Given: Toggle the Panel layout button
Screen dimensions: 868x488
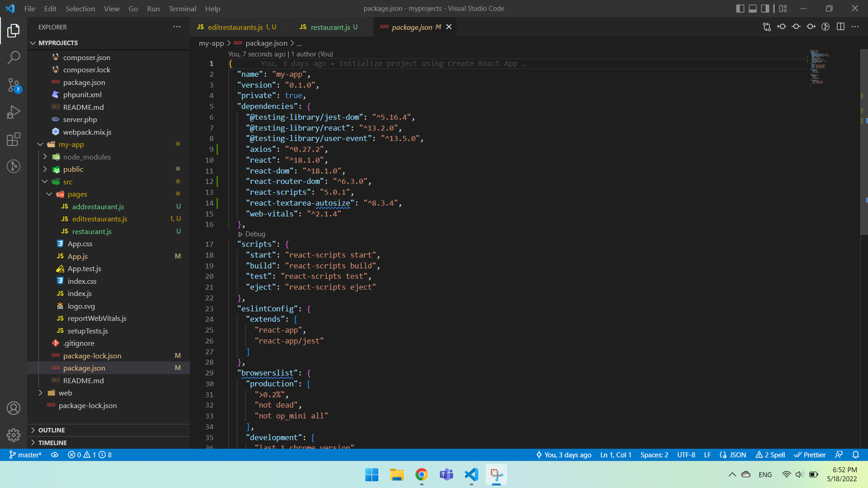Looking at the screenshot, I should [753, 8].
